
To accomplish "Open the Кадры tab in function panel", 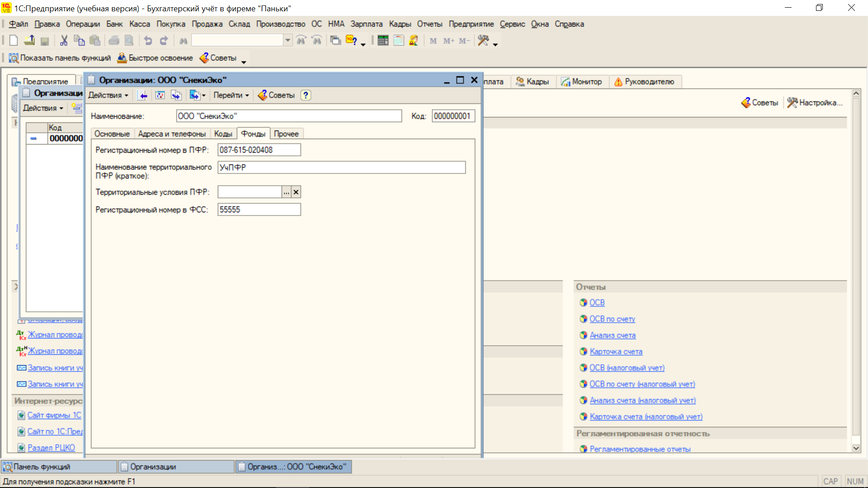I will coord(533,82).
